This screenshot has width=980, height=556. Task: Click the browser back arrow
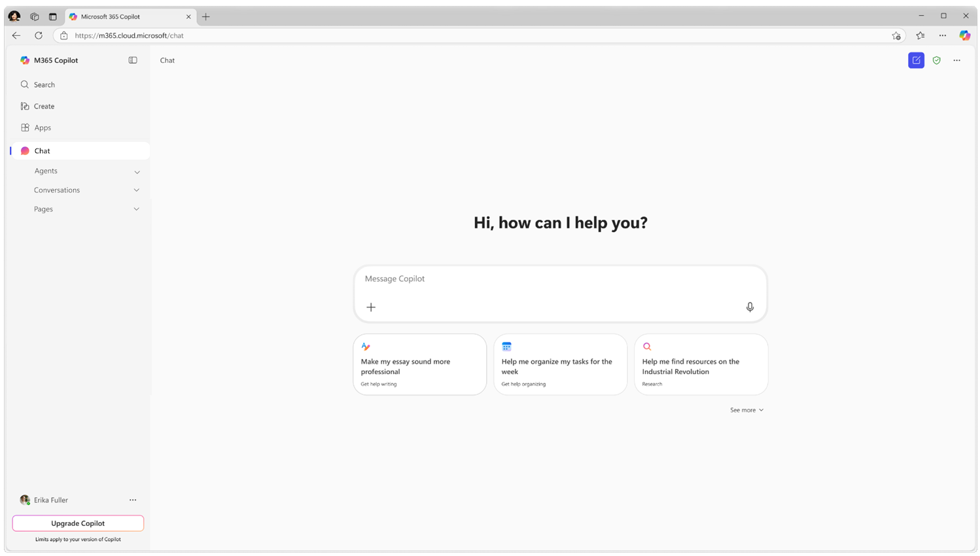pyautogui.click(x=16, y=35)
